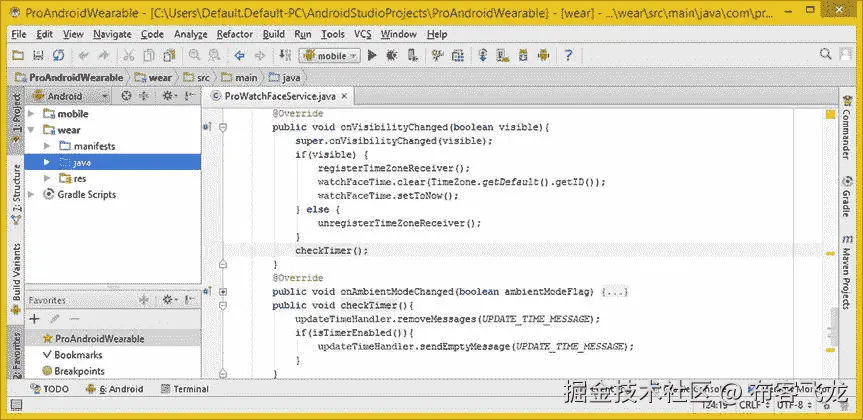Viewport: 863px width, 420px height.
Task: Click the Make Project build icon
Action: (x=285, y=55)
